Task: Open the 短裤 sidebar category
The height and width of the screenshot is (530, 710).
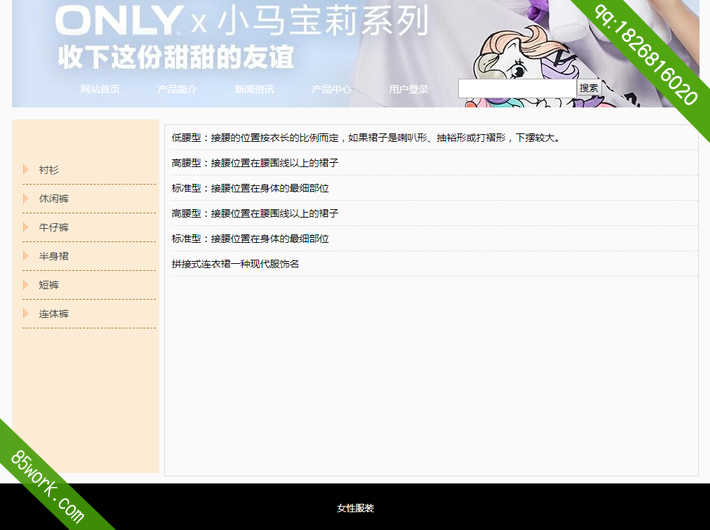Action: [x=48, y=285]
